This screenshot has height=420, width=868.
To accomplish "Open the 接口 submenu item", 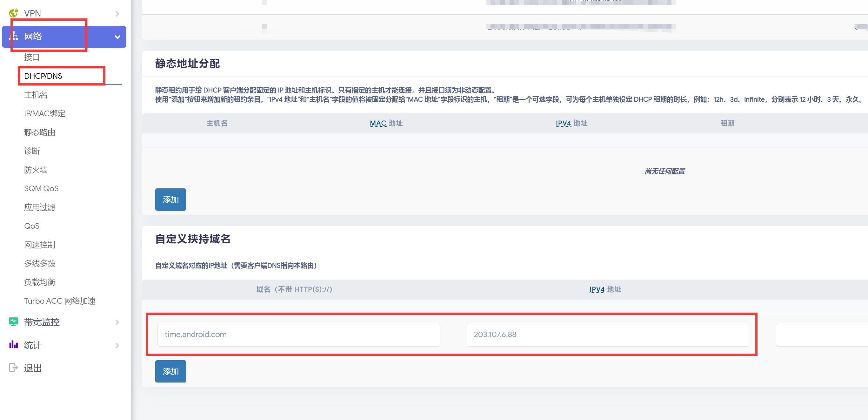I will click(32, 57).
